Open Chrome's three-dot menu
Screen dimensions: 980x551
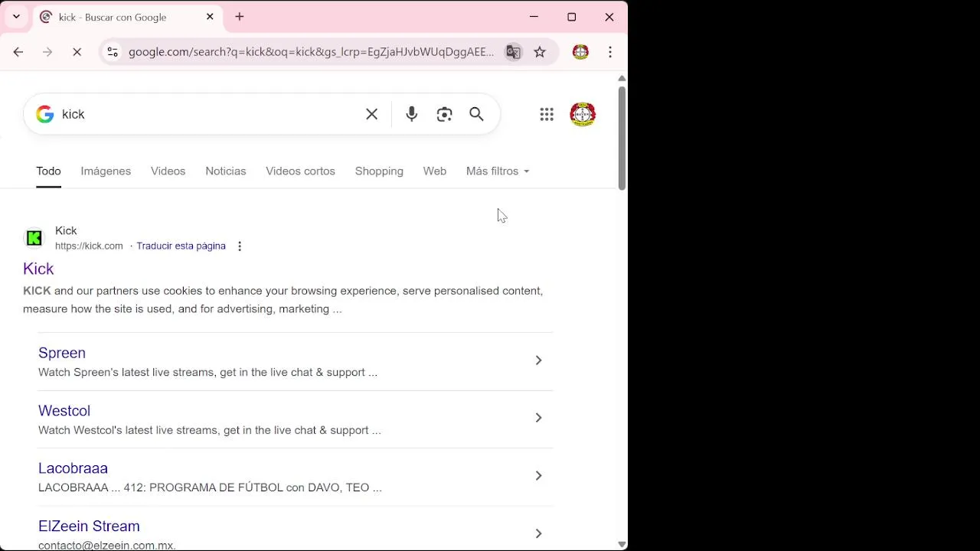[x=610, y=52]
